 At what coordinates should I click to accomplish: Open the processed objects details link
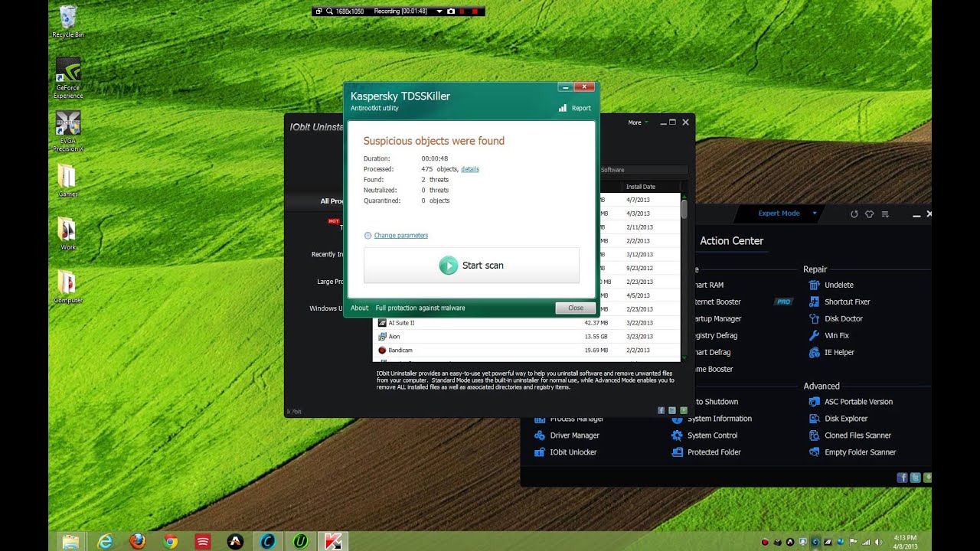pos(470,169)
